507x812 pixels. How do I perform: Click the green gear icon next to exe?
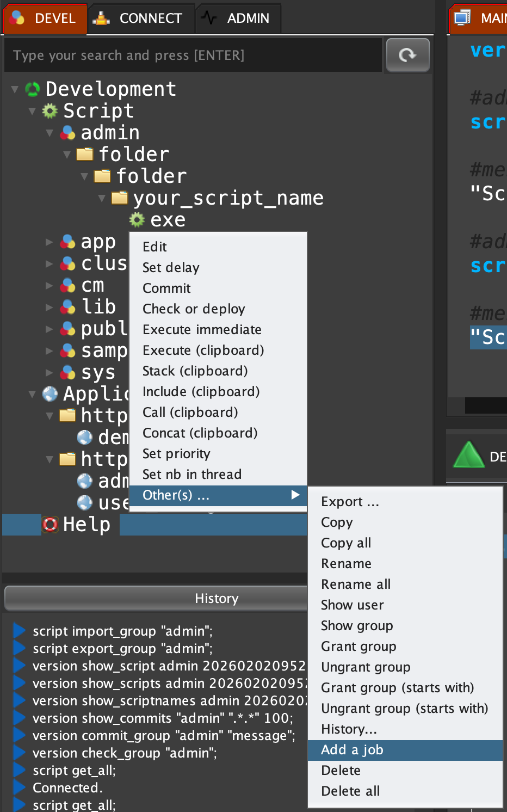tap(137, 220)
